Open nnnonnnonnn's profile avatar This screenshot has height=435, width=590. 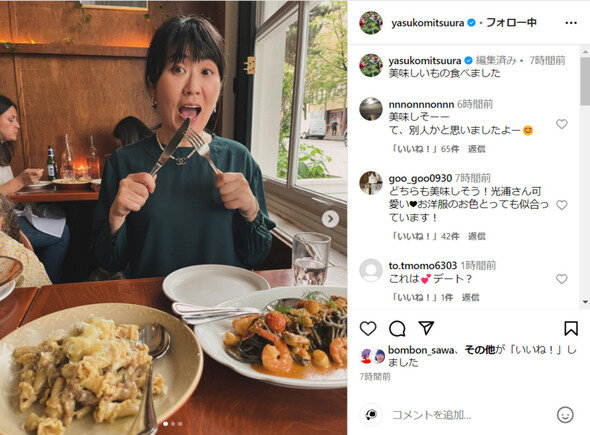pyautogui.click(x=371, y=109)
